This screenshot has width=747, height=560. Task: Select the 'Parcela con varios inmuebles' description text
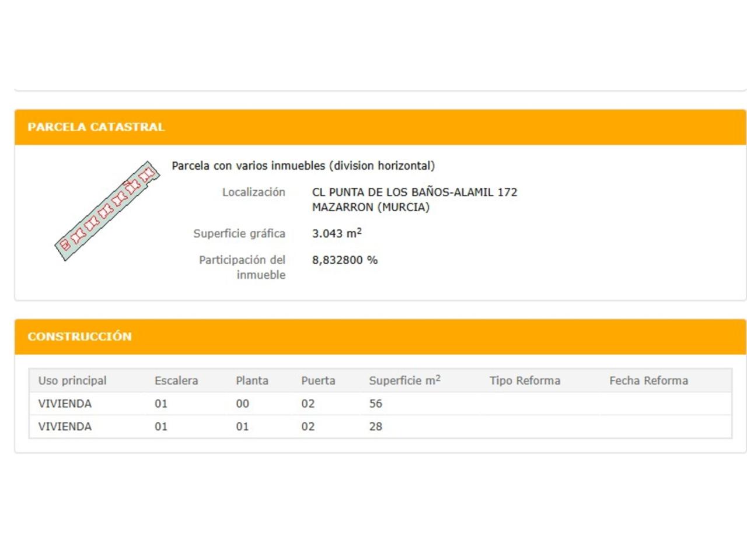click(x=303, y=166)
